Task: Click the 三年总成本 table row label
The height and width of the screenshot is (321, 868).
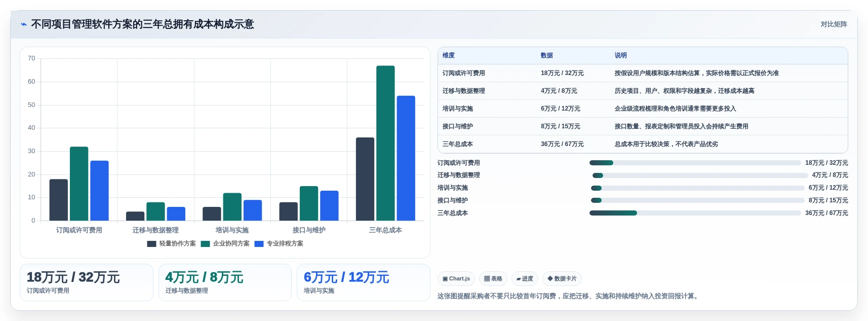Action: [458, 144]
